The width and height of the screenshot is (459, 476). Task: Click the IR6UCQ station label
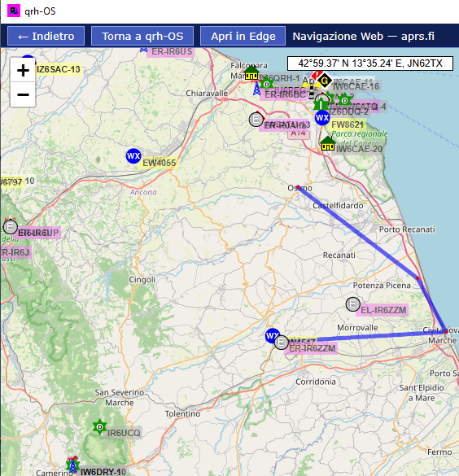124,433
